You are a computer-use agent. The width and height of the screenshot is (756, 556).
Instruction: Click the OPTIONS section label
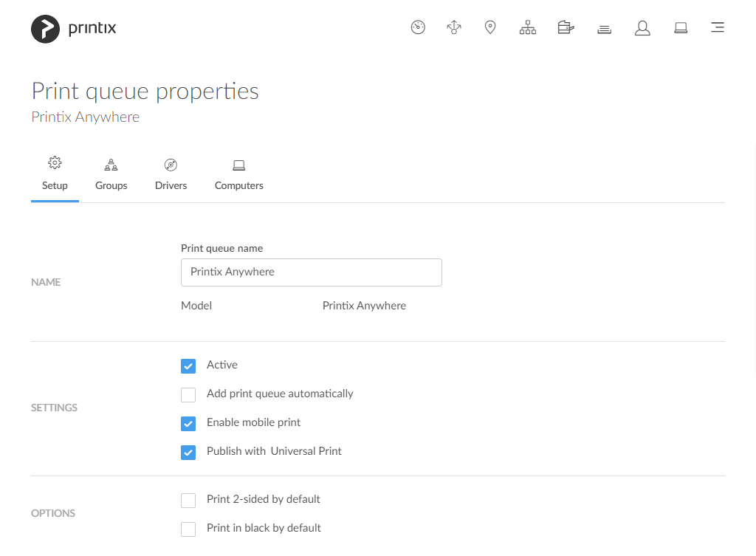(53, 514)
